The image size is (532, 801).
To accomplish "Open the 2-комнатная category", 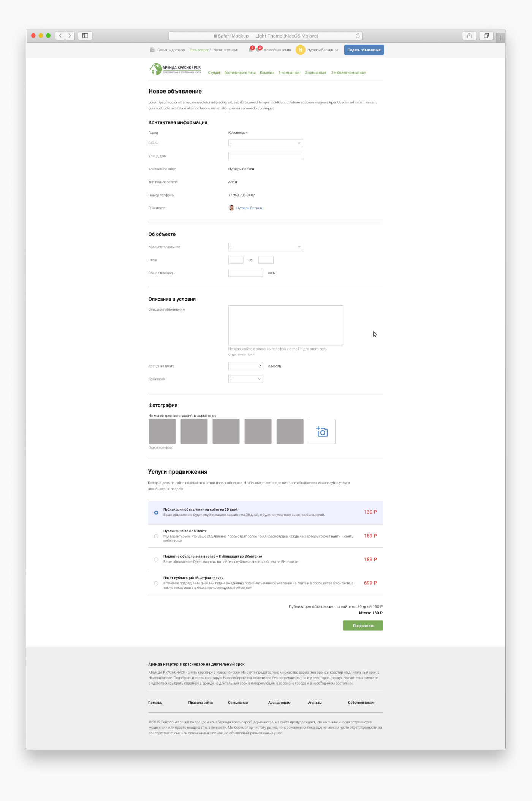I will [x=315, y=73].
